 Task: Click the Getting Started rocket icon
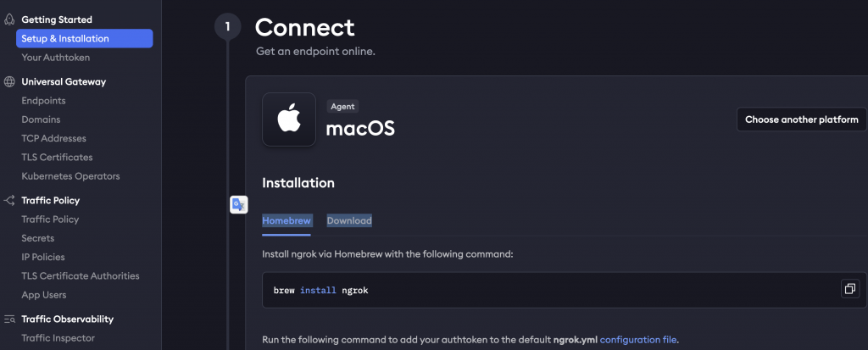[9, 19]
